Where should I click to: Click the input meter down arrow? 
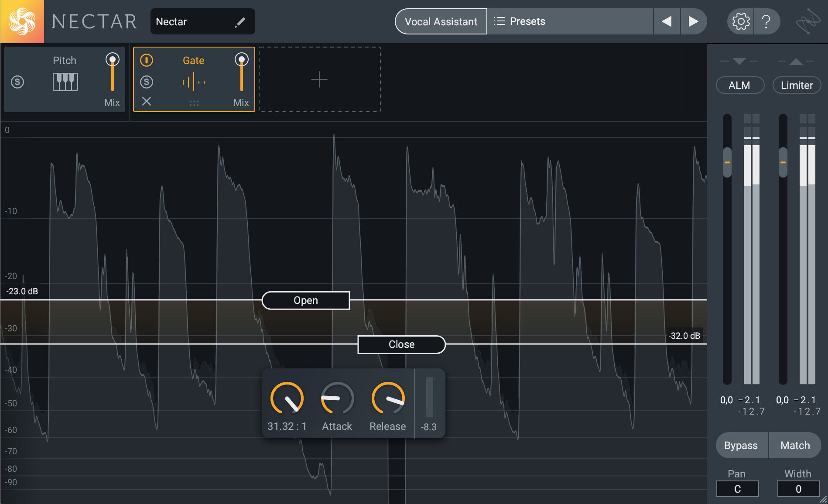(739, 61)
